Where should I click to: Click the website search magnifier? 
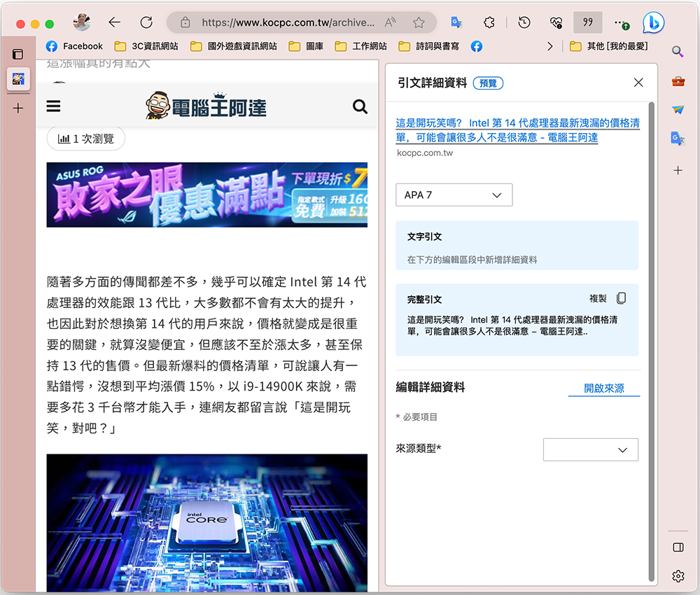(x=360, y=106)
